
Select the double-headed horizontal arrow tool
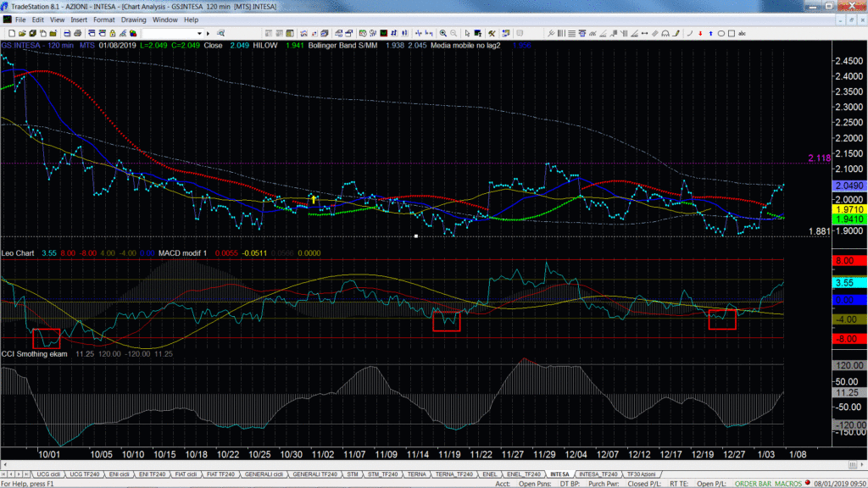point(644,33)
